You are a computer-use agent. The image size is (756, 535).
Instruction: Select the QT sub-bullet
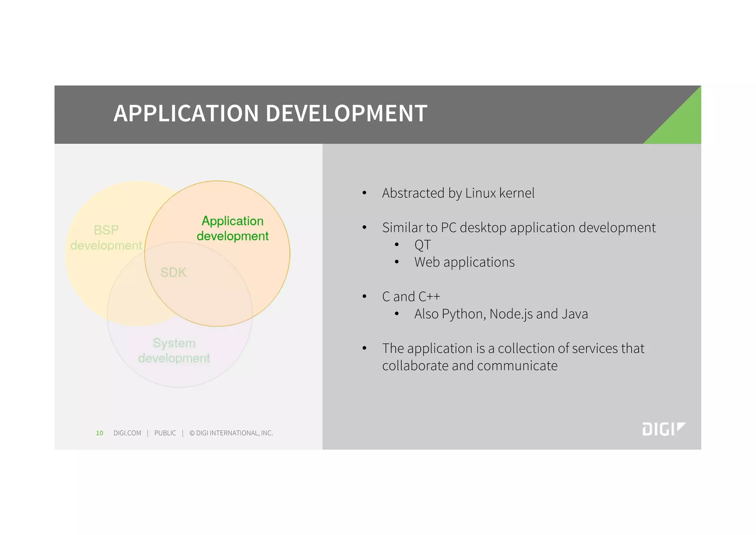pyautogui.click(x=422, y=245)
